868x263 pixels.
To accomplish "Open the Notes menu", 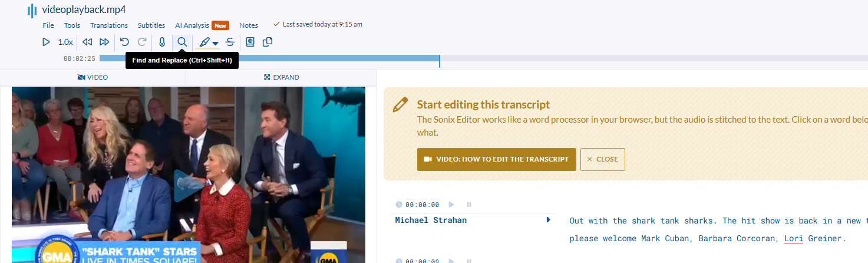I will [249, 25].
